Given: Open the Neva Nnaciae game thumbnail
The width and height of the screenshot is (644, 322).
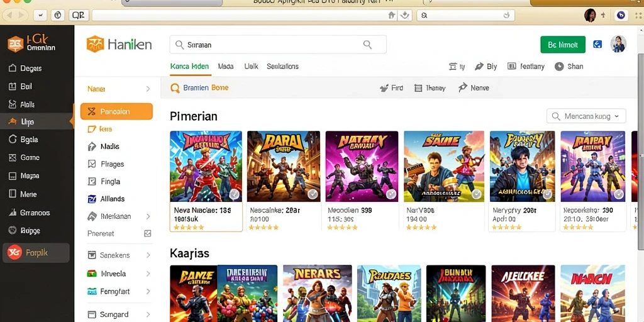Looking at the screenshot, I should point(206,166).
